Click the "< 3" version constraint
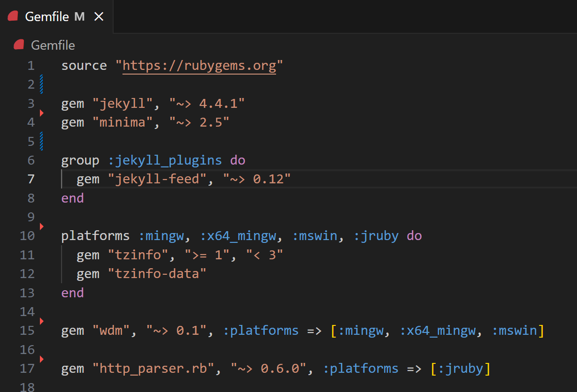 [265, 255]
